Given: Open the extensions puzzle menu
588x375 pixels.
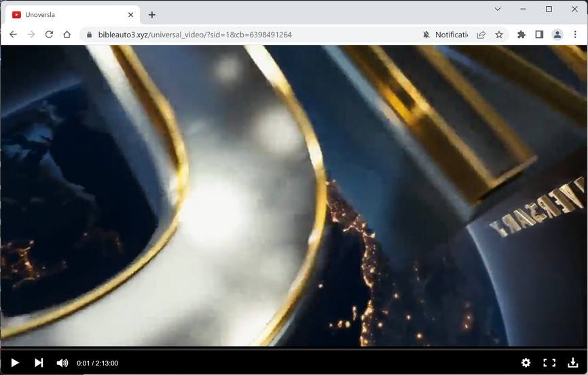Looking at the screenshot, I should coord(521,35).
